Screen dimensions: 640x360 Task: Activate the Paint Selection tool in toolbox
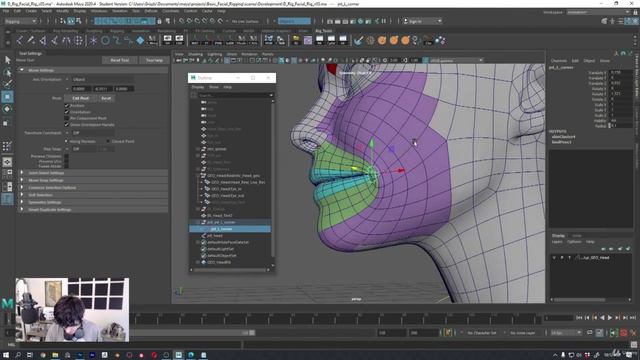click(x=7, y=84)
